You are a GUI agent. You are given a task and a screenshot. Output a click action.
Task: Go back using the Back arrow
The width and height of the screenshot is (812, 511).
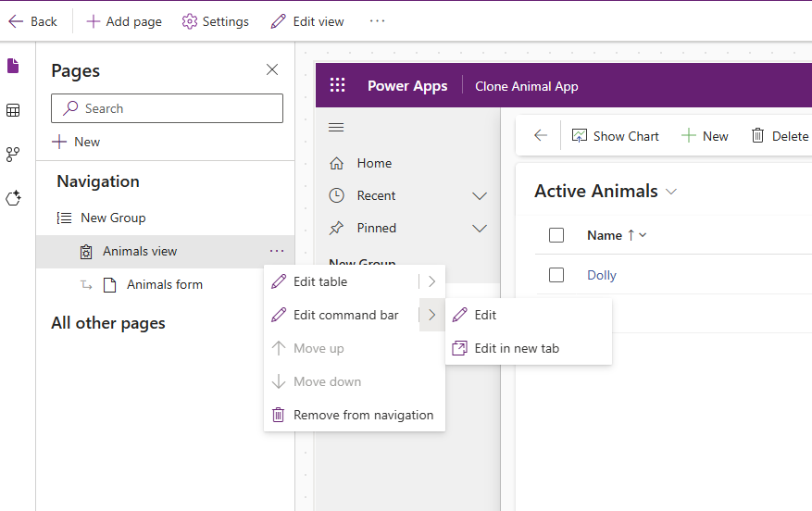tap(32, 21)
